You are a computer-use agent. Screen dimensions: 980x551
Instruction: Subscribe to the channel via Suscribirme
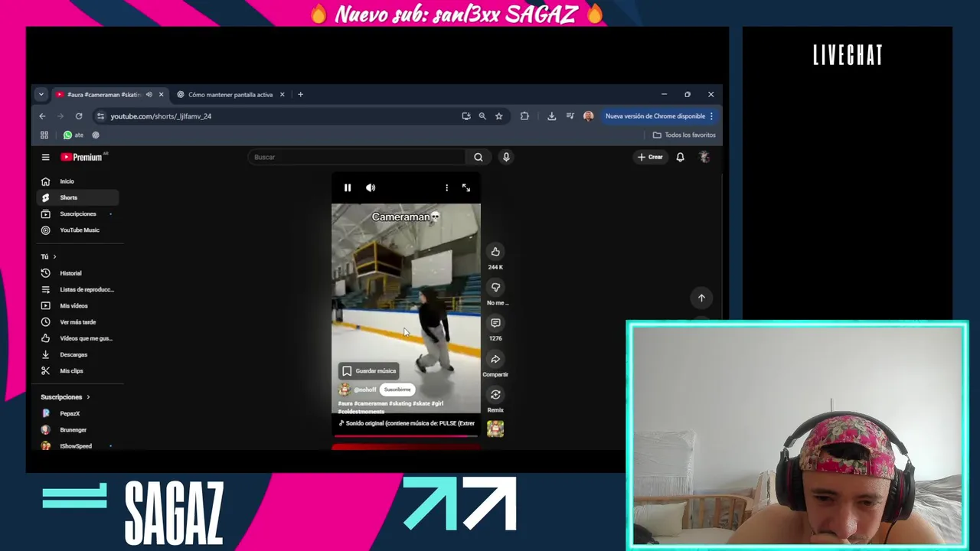coord(397,390)
